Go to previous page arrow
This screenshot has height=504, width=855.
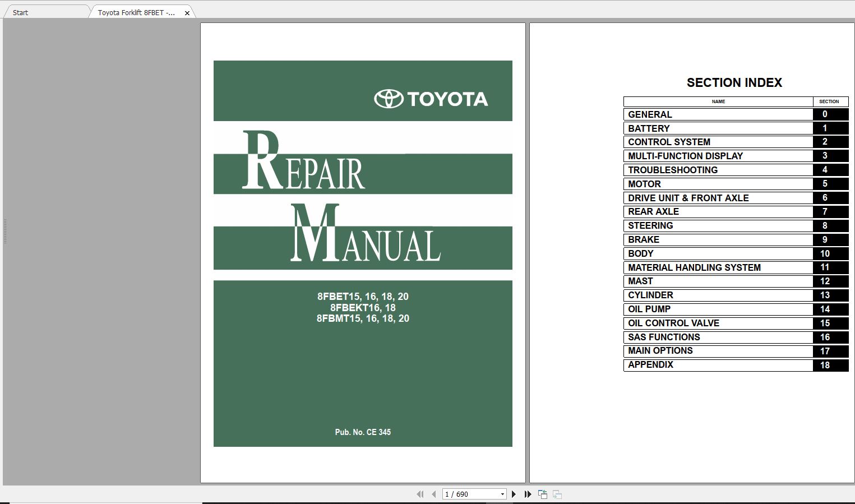[434, 494]
